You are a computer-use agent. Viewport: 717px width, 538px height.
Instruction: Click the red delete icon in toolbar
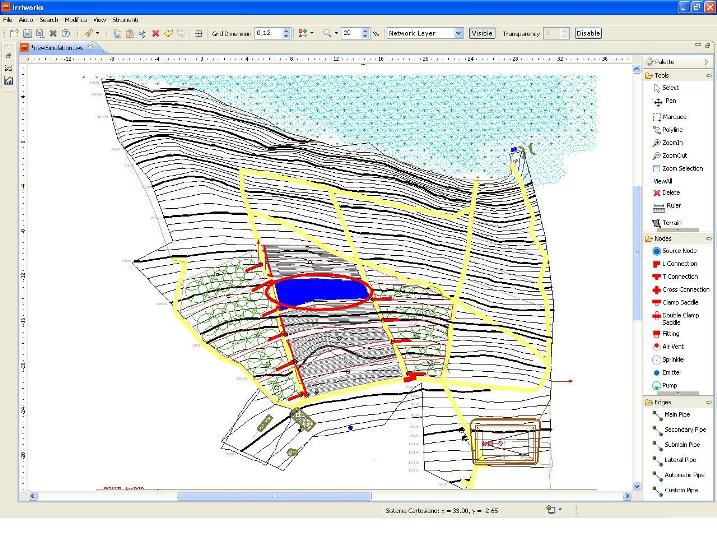(x=155, y=33)
